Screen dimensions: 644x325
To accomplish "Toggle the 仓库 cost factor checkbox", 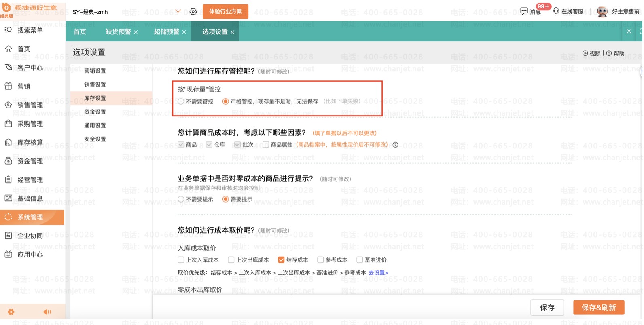I will pos(209,145).
